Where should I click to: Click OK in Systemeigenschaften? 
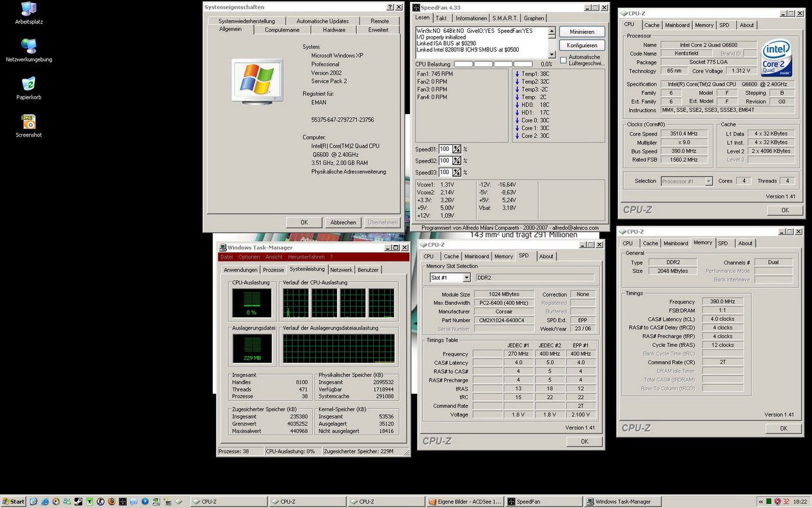[x=304, y=222]
